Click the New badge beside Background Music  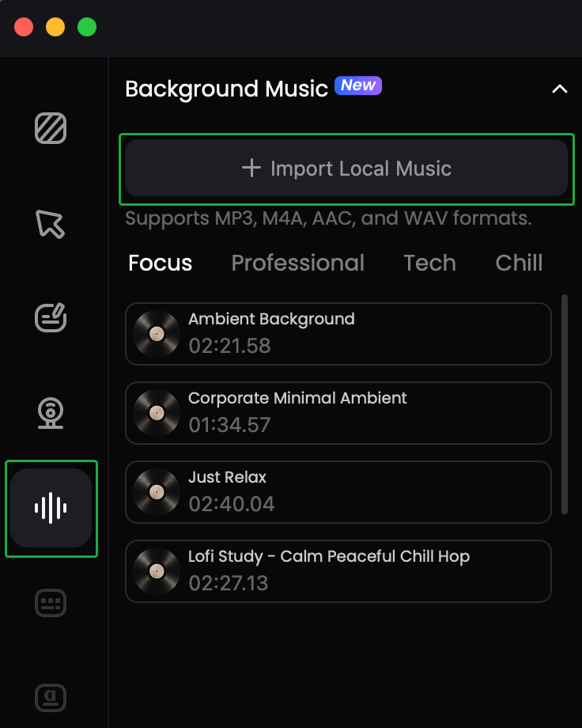358,85
